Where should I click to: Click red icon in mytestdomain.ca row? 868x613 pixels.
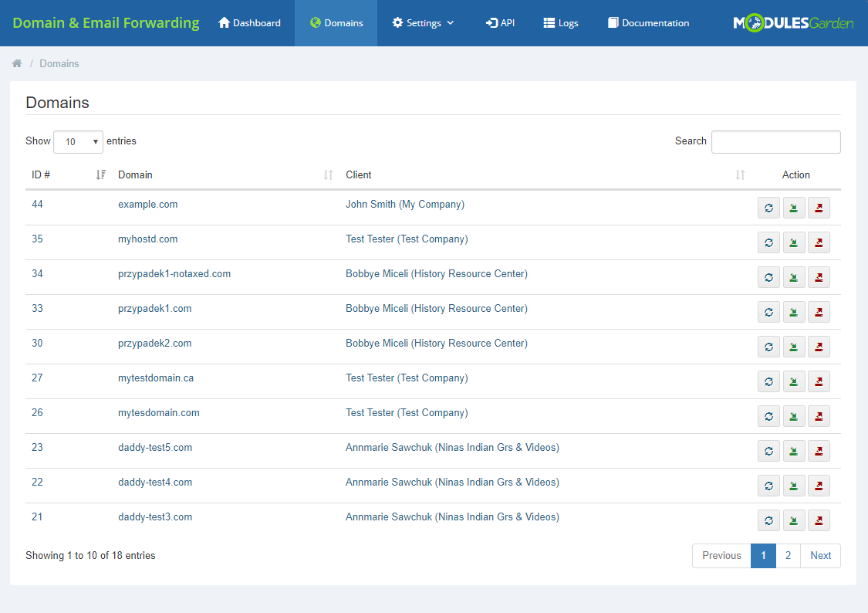pyautogui.click(x=819, y=381)
